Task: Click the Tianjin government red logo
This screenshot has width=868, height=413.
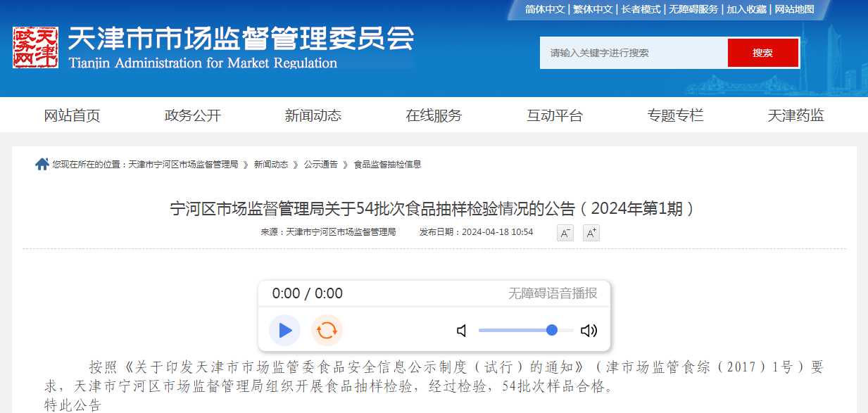Action: tap(35, 48)
